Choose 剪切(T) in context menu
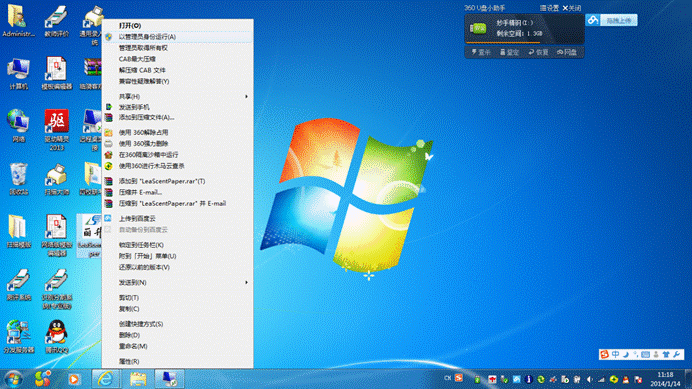The height and width of the screenshot is (389, 692). pyautogui.click(x=178, y=298)
